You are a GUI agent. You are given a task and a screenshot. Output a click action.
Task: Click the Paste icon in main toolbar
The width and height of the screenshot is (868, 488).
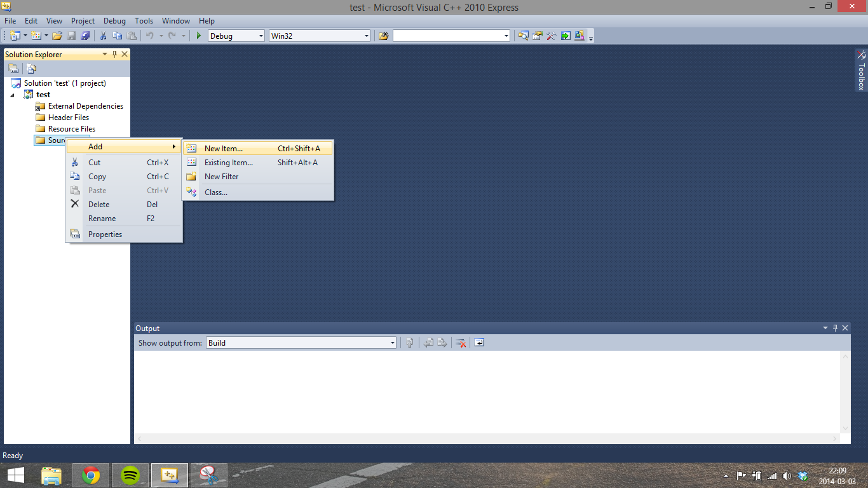132,36
